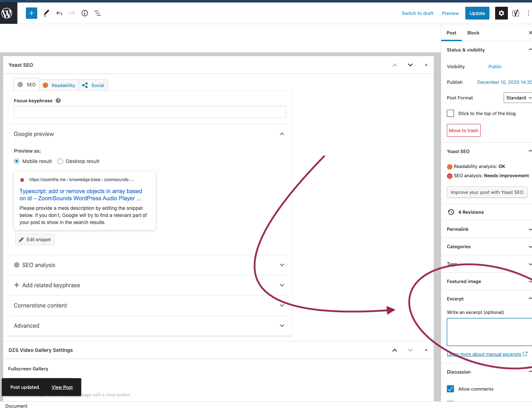The height and width of the screenshot is (408, 532).
Task: Open the Social tab
Action: (93, 85)
